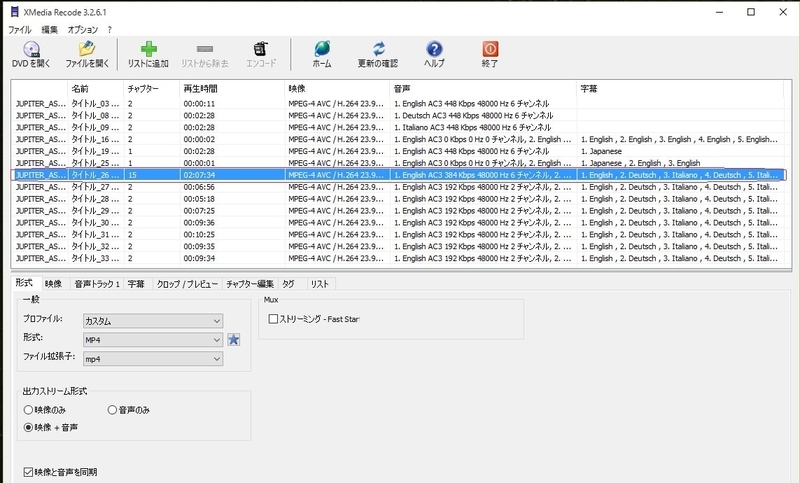The width and height of the screenshot is (800, 483).
Task: Expand the 形式 dropdown showing MP4
Action: point(153,340)
